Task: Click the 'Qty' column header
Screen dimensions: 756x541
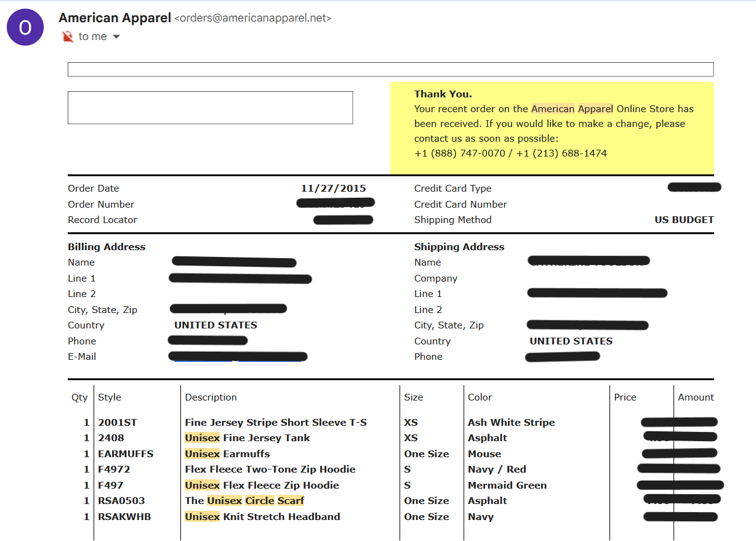Action: tap(79, 397)
